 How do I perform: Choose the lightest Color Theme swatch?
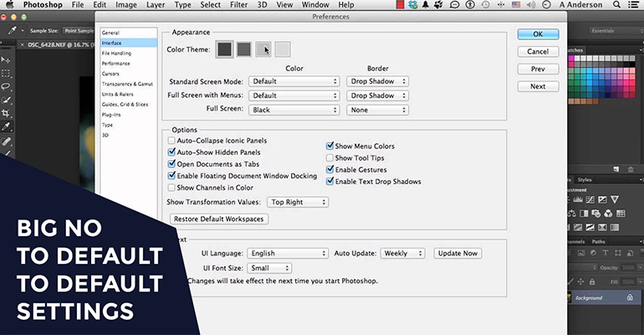pos(283,49)
